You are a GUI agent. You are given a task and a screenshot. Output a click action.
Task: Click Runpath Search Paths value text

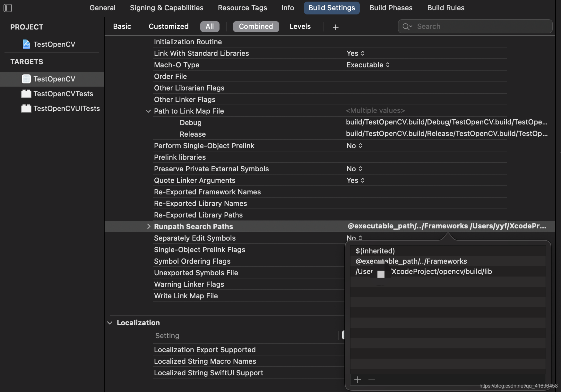tap(447, 226)
